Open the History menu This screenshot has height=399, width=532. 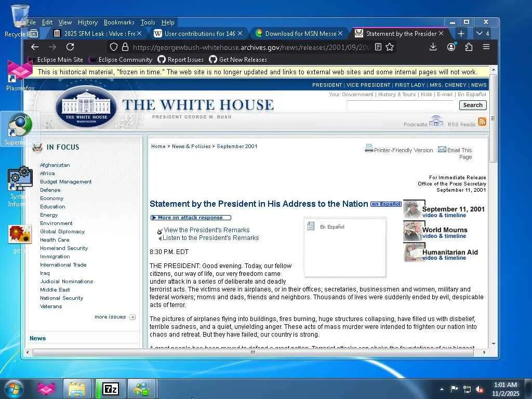pyautogui.click(x=87, y=22)
